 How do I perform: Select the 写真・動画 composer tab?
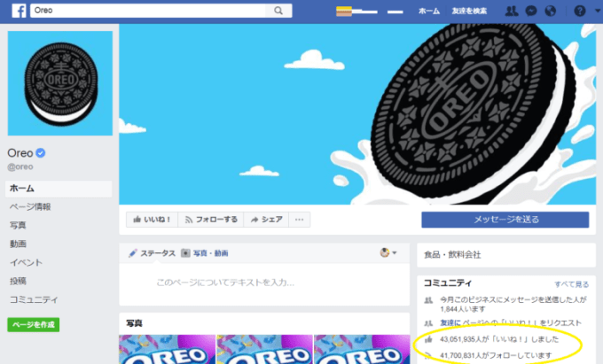[x=205, y=253]
